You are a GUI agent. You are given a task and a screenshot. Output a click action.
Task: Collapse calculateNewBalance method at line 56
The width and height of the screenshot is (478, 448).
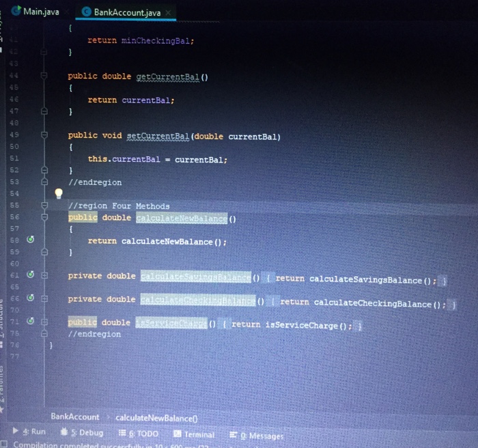point(44,217)
